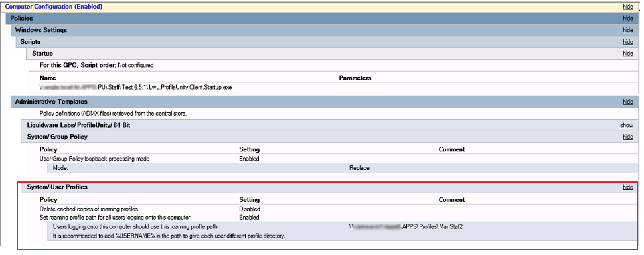This screenshot has height=255, width=644.
Task: Click the Comment column header in System/User Profiles
Action: click(451, 200)
